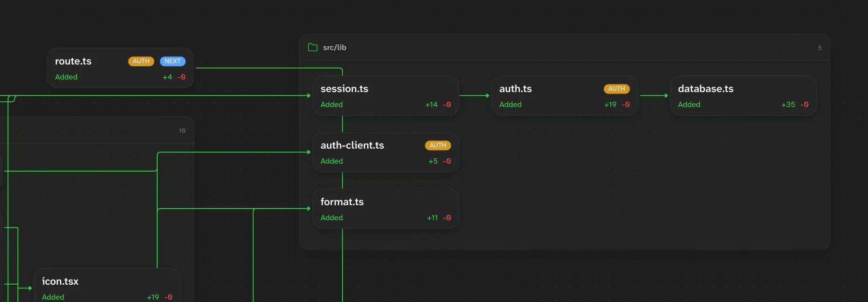Screen dimensions: 868x302
Task: Click the Added status under icon.tsx
Action: (53, 297)
